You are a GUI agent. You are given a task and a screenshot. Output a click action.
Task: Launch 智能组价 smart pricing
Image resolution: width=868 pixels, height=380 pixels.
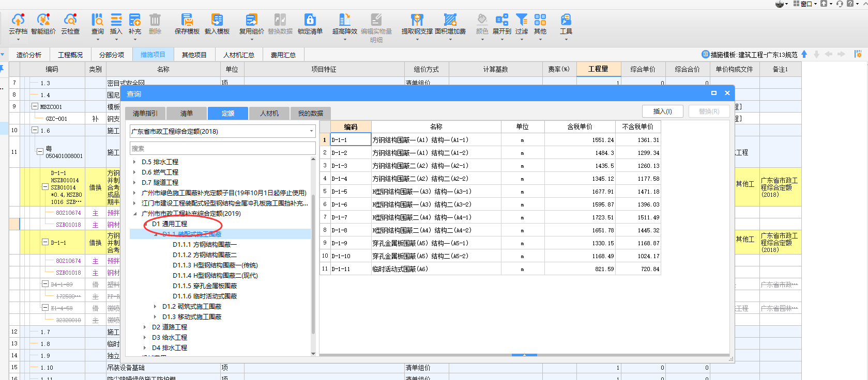[43, 24]
